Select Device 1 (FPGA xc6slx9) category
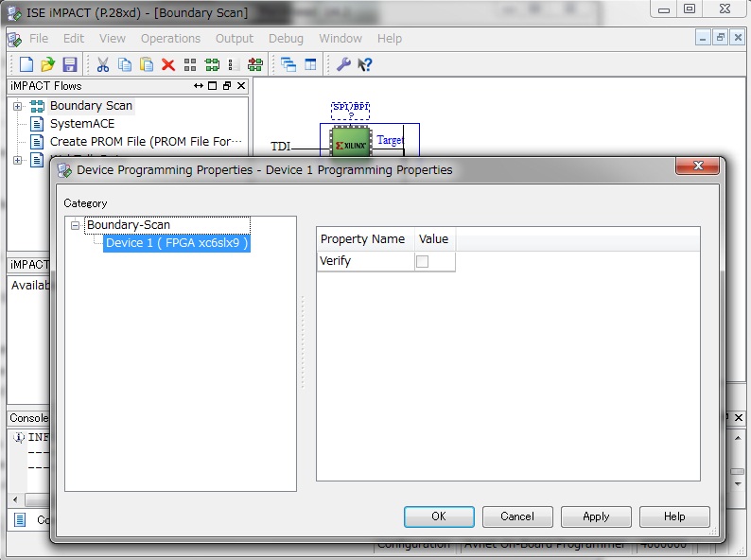The width and height of the screenshot is (751, 560). tap(177, 243)
